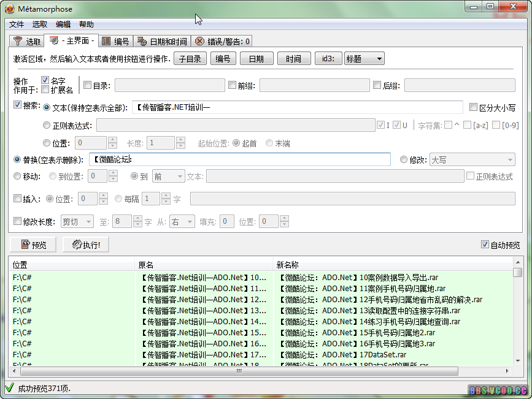Click the horizontal scrollbar below the file list

pyautogui.click(x=239, y=370)
